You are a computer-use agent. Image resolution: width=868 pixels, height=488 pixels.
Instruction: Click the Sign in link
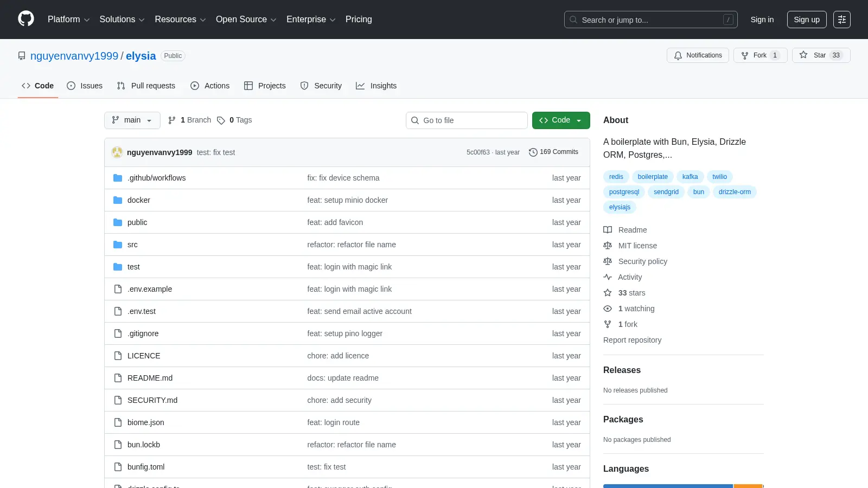(x=762, y=20)
